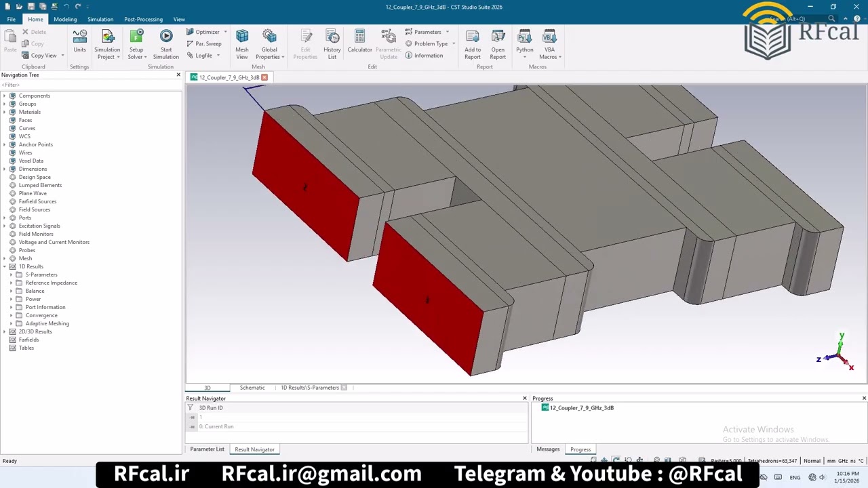Launch the Par. Sweep tool

203,43
